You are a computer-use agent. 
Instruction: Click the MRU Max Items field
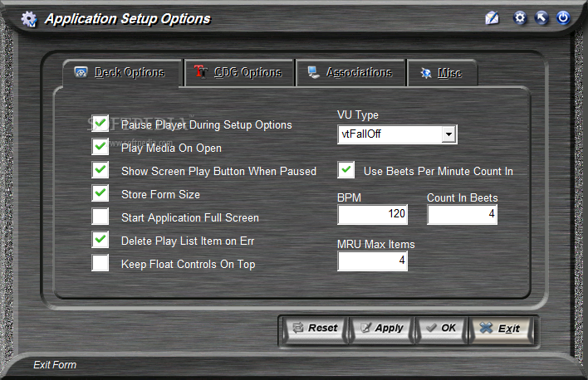[x=372, y=261]
